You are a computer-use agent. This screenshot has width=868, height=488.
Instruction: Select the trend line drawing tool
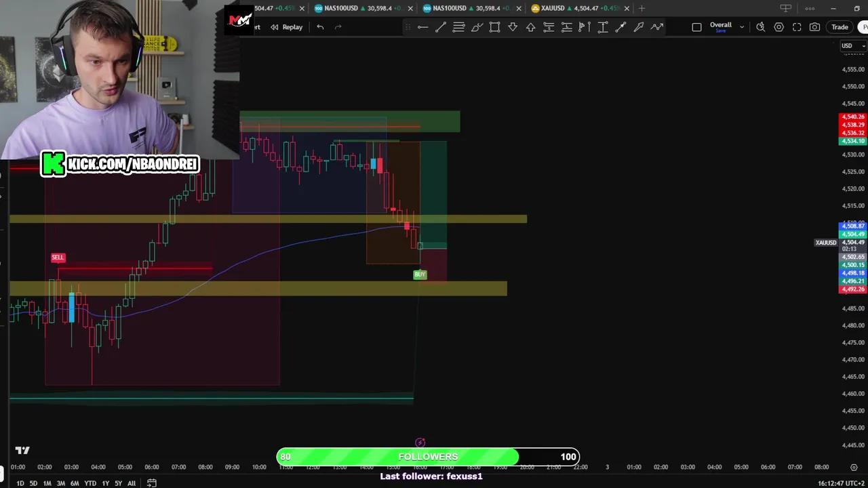coord(440,27)
